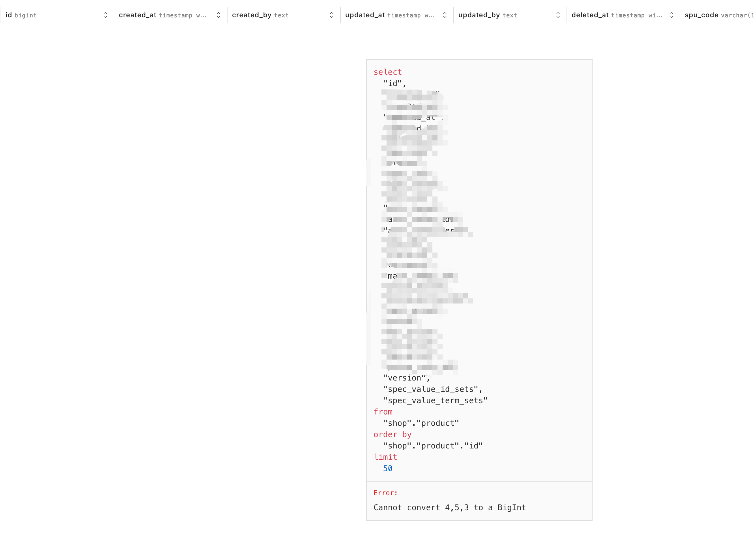Image resolution: width=755 pixels, height=560 pixels.
Task: Click the limit value 50 in the query
Action: click(x=388, y=469)
